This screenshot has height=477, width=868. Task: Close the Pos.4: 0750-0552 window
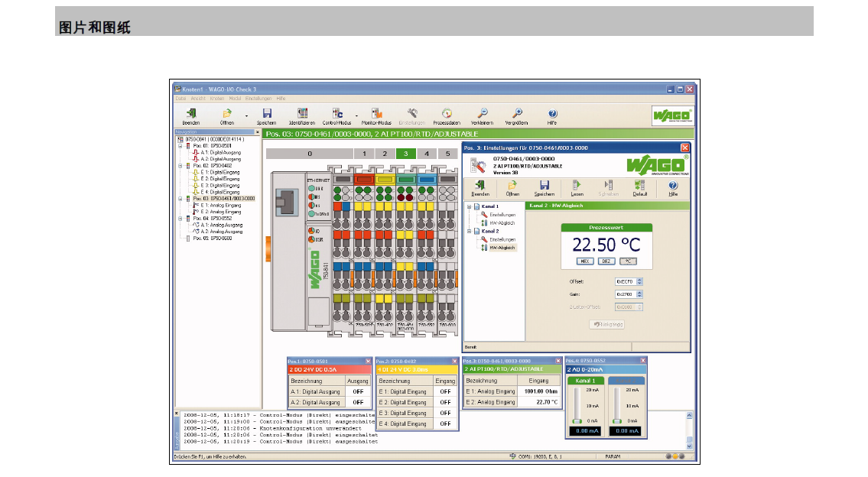click(x=642, y=361)
